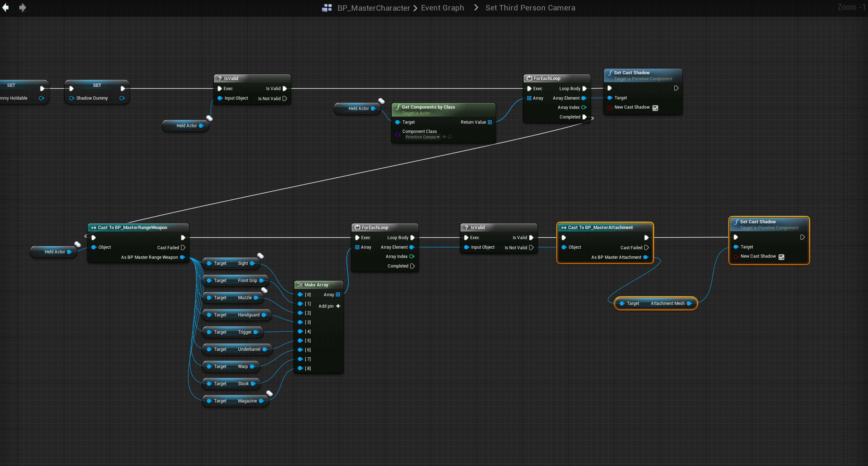Screen dimensions: 868x466
Task: Click chevron before Set Third Person Camera
Action: click(x=476, y=7)
